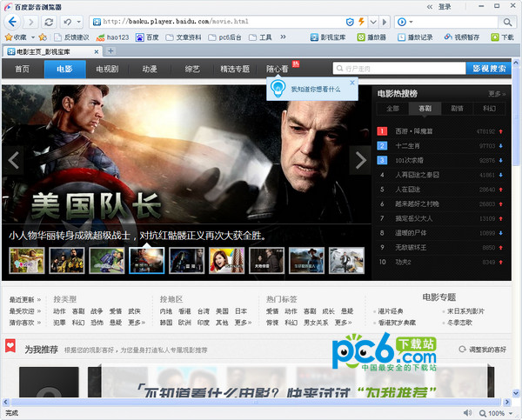Viewport: 522px width, 420px height.
Task: Click the lightning speed mode icon
Action: pos(361,22)
